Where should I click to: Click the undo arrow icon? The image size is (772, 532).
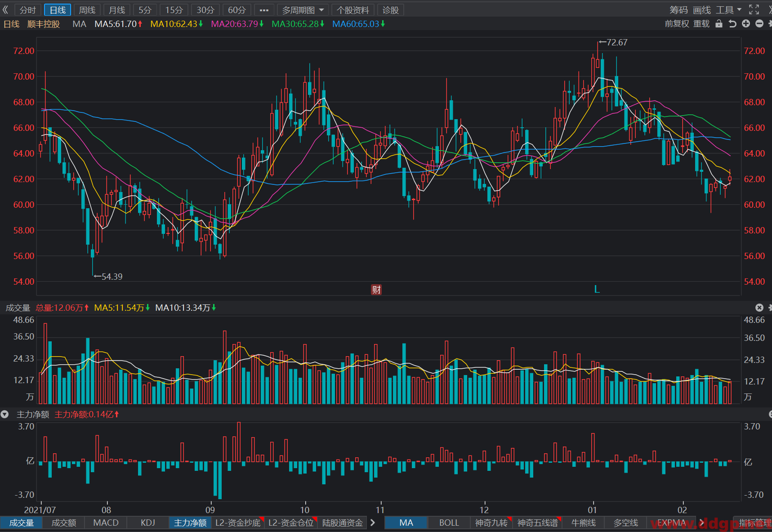(x=732, y=24)
